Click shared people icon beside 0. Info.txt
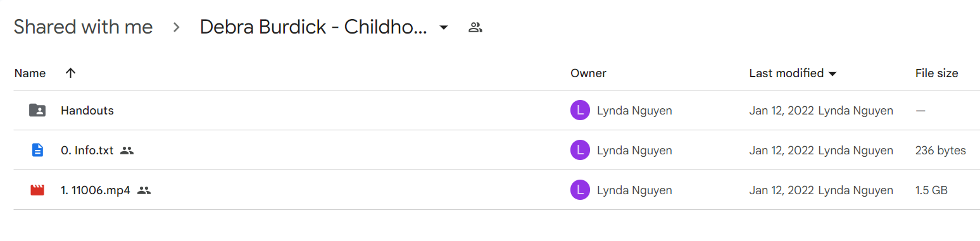This screenshot has height=241, width=980. [x=127, y=151]
